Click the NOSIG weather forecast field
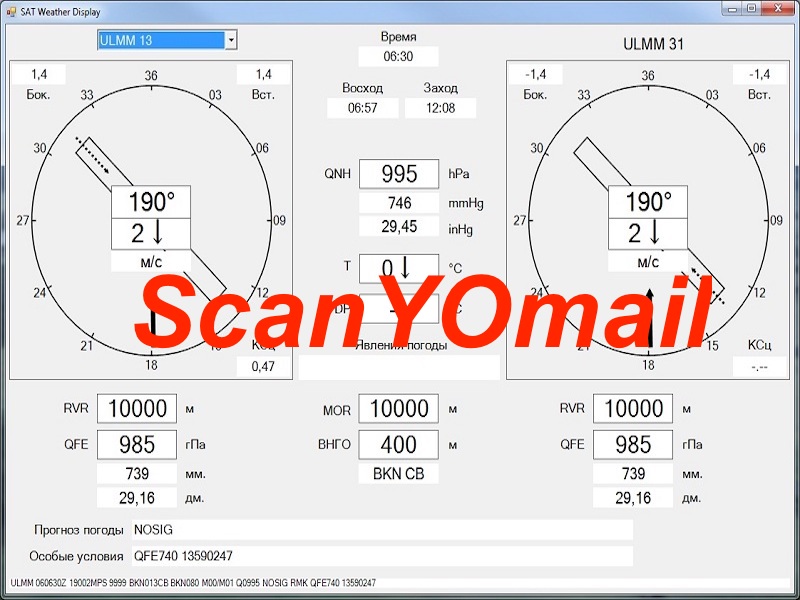Viewport: 800px width, 600px height. click(380, 530)
